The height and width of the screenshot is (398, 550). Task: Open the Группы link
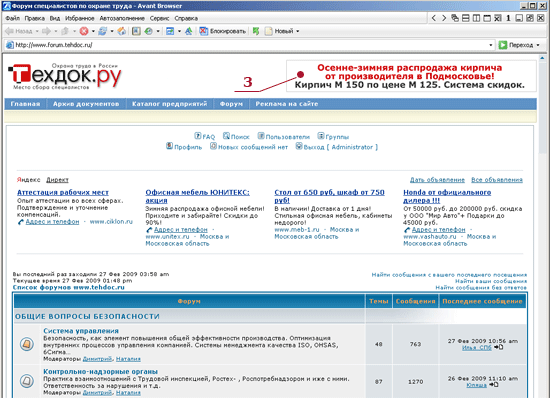click(333, 136)
